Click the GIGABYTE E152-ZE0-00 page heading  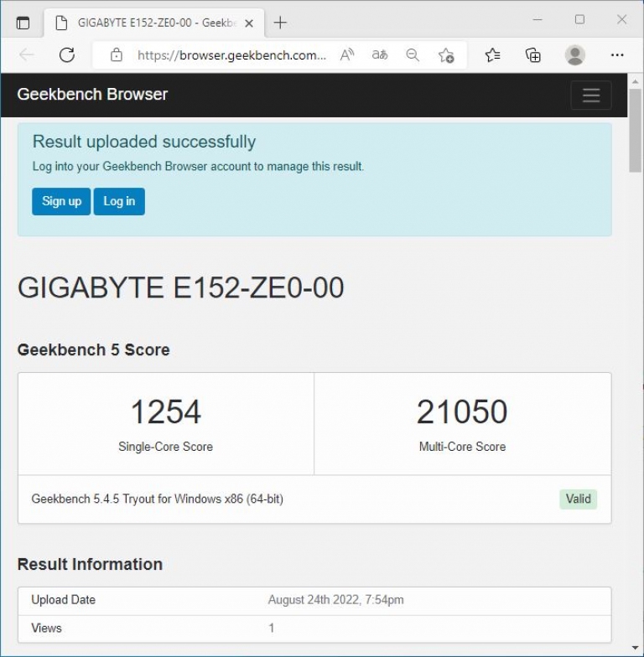pyautogui.click(x=181, y=288)
